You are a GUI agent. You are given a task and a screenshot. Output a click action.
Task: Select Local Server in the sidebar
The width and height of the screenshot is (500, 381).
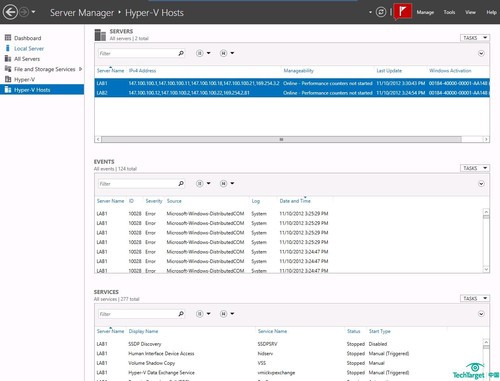(29, 48)
